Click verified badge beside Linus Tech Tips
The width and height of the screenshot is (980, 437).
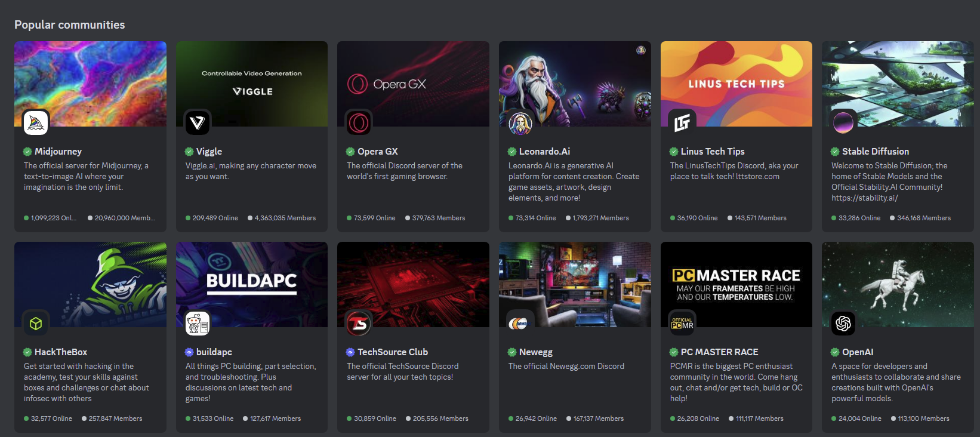tap(674, 152)
